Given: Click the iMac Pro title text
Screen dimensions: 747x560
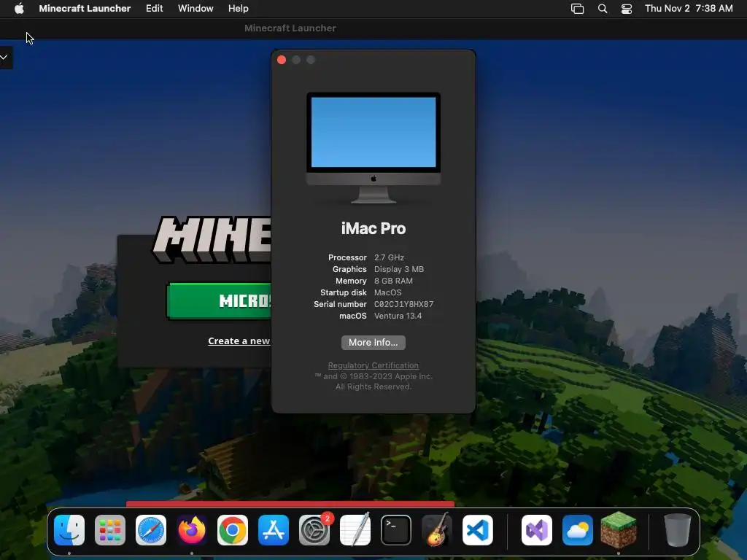Looking at the screenshot, I should (373, 228).
